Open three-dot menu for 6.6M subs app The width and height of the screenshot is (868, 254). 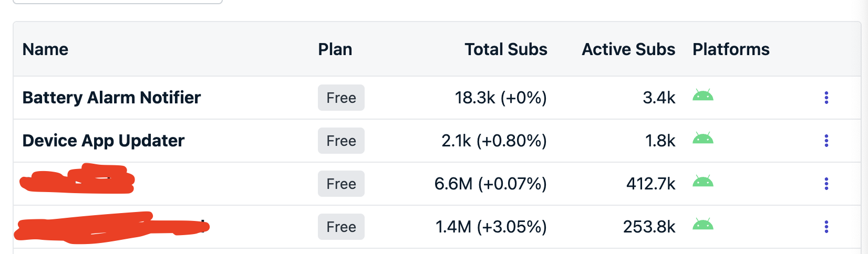826,184
